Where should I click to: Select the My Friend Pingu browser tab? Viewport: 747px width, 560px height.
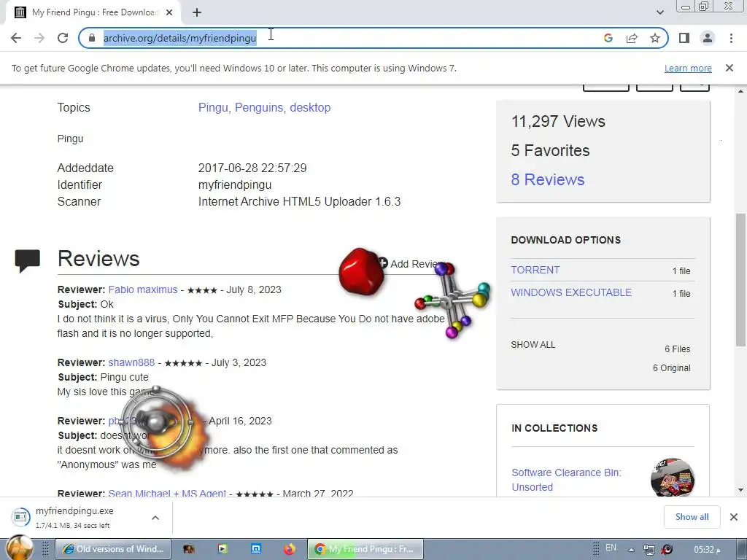tap(93, 12)
